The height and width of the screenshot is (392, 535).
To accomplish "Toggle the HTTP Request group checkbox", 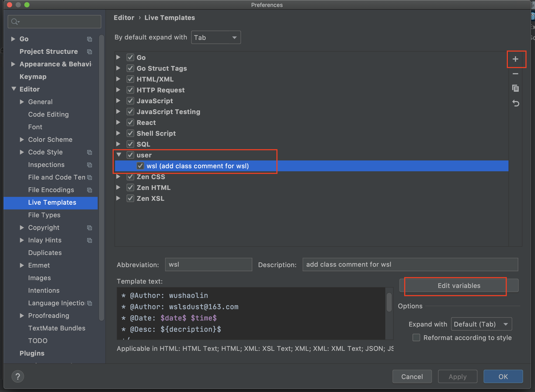I will [130, 90].
